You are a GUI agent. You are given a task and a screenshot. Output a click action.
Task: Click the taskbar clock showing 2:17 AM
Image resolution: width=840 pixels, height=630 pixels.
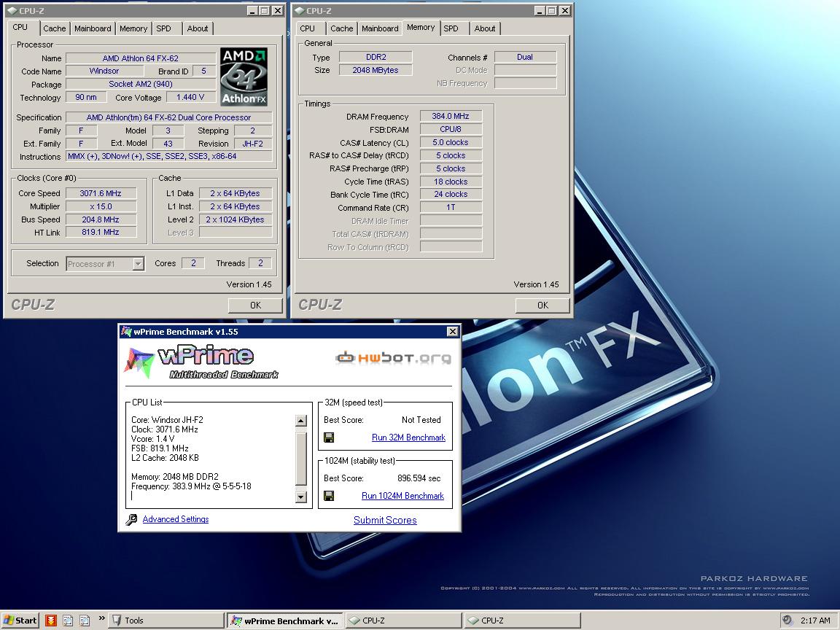[815, 621]
